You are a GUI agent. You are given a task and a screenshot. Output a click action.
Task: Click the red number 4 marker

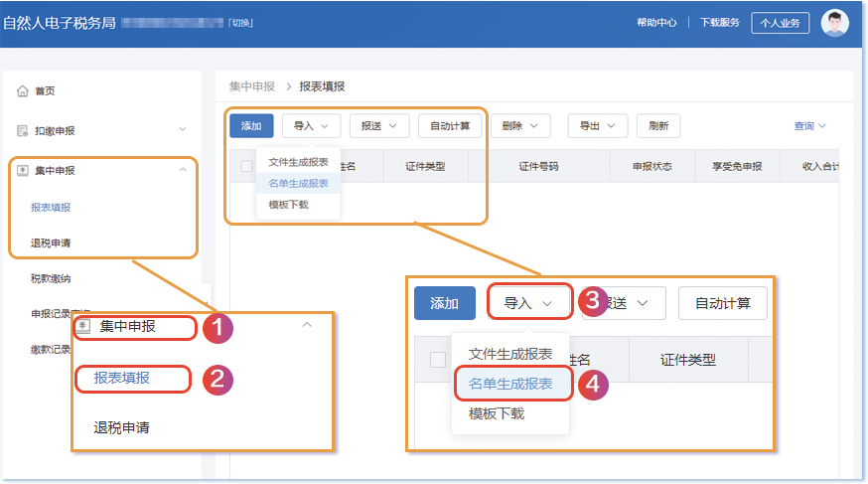point(592,385)
